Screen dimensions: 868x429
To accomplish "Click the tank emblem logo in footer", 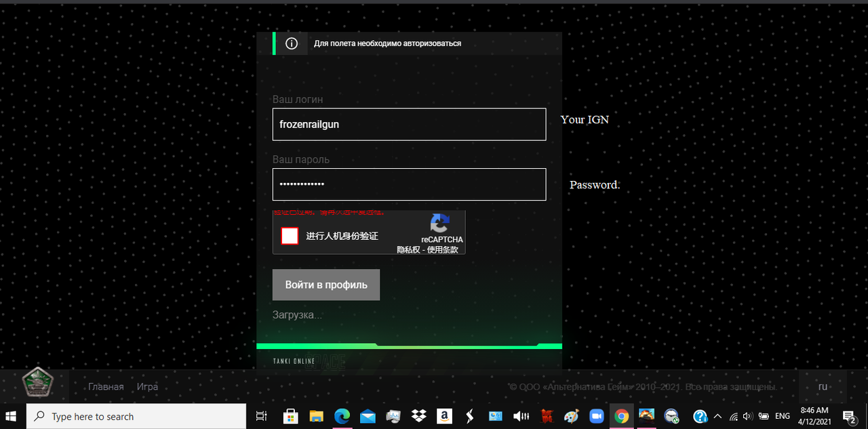I will point(37,384).
